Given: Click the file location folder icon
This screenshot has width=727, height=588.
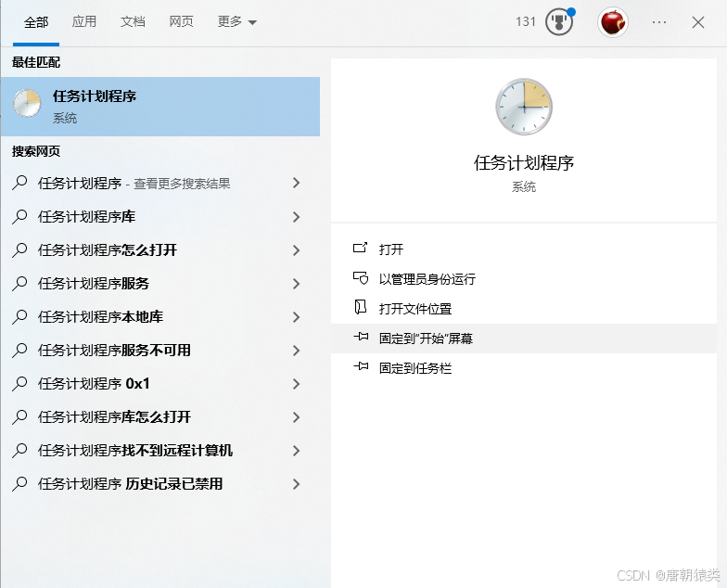Looking at the screenshot, I should pyautogui.click(x=360, y=308).
